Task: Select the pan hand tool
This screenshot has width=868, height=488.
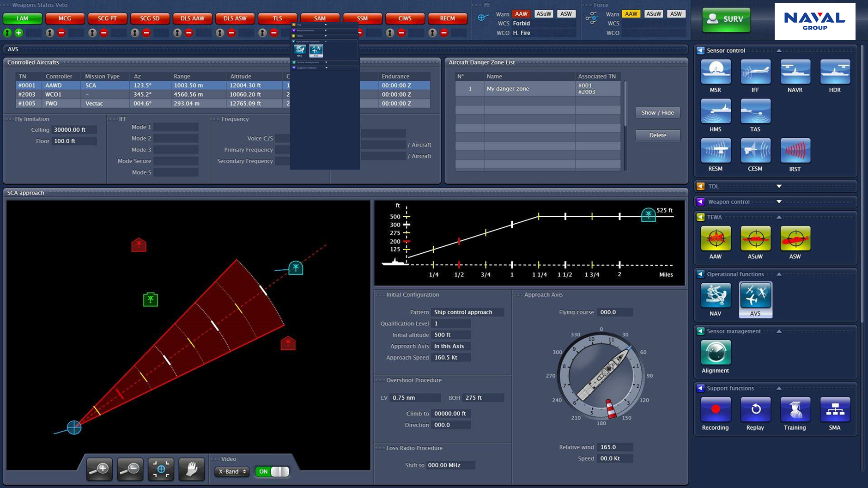Action: click(x=191, y=470)
